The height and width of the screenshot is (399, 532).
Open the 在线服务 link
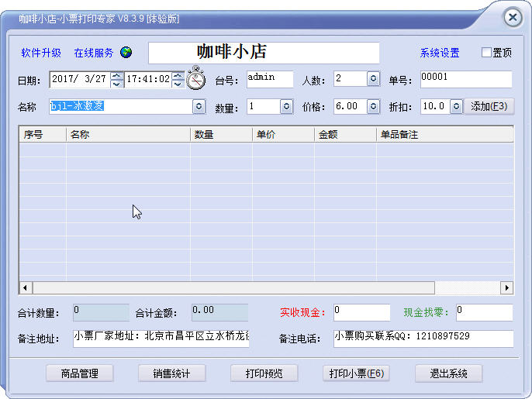click(94, 53)
